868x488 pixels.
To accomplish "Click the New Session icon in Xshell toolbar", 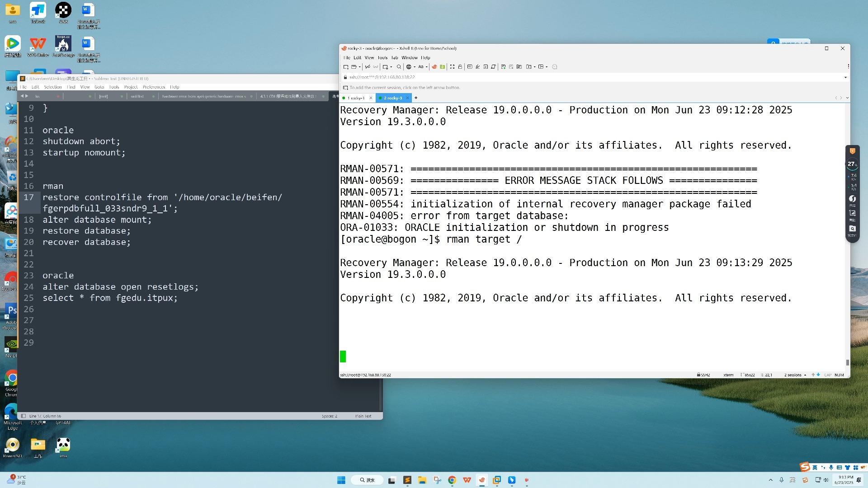I will click(346, 67).
